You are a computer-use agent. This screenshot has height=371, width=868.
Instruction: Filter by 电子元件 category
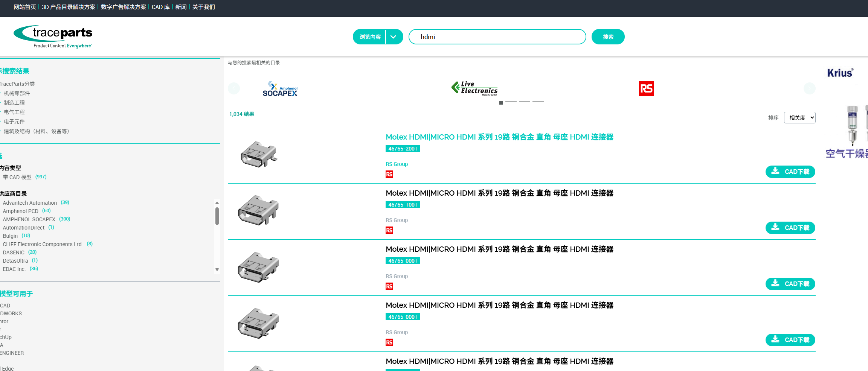click(14, 122)
